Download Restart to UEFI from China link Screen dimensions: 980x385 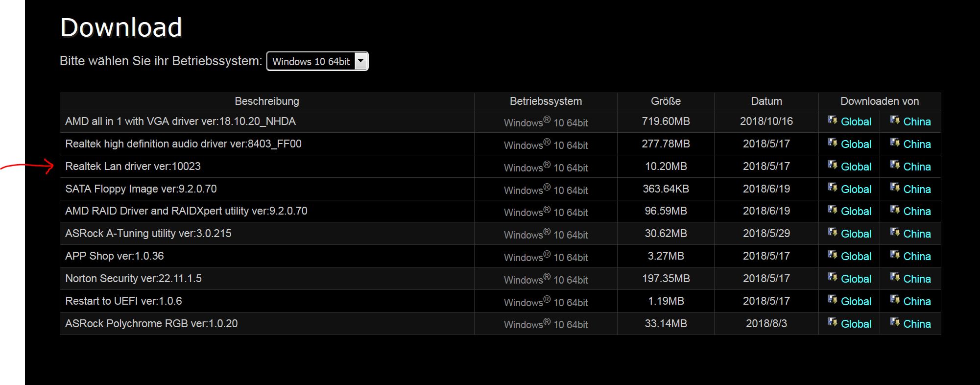coord(917,302)
